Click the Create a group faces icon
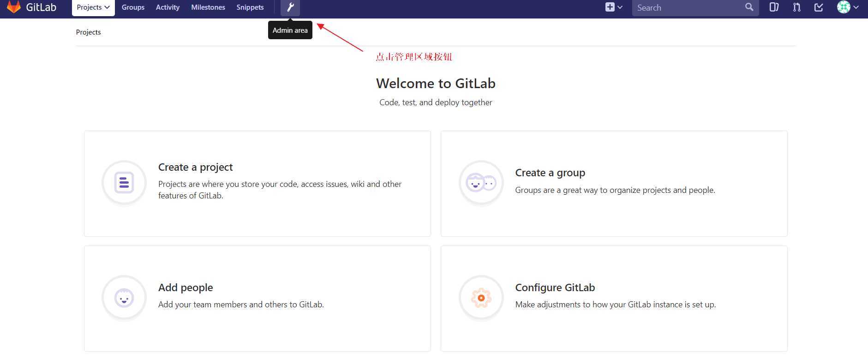The height and width of the screenshot is (359, 868). [481, 183]
